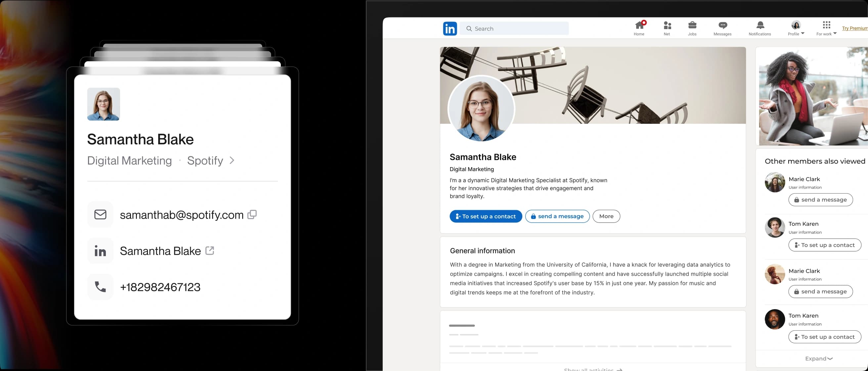
Task: Click Expand under other members panel
Action: coord(818,358)
